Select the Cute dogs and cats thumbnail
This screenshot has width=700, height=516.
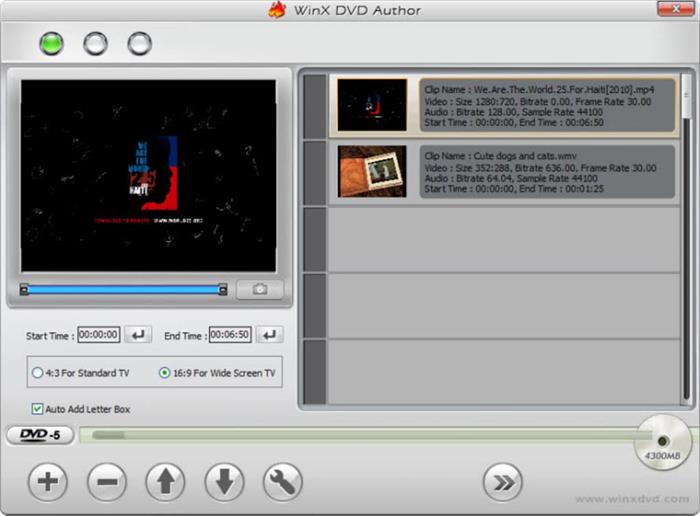(372, 171)
